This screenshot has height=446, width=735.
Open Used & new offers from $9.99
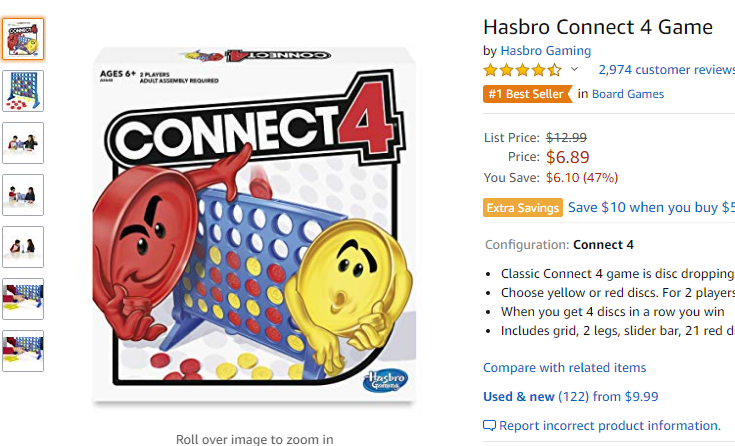click(x=570, y=397)
